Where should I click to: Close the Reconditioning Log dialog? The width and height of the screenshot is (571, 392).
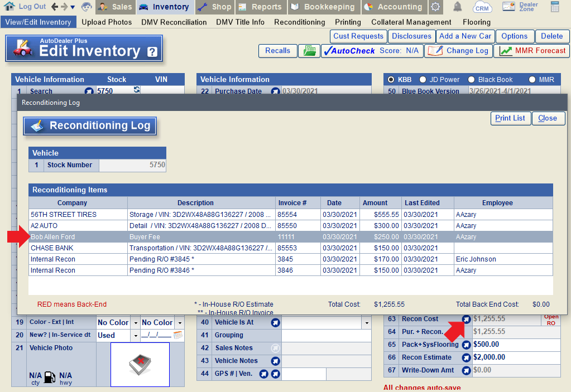click(548, 118)
